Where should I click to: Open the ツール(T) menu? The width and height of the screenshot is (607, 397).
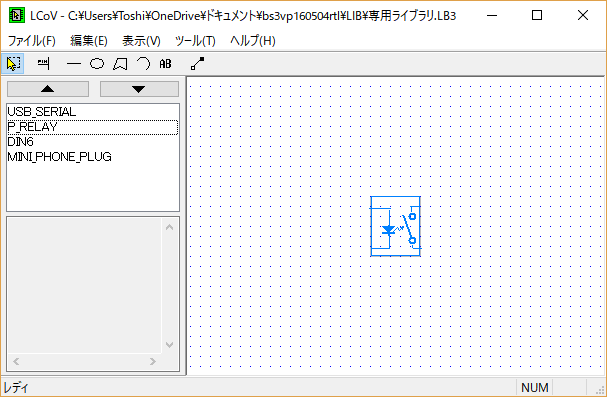pyautogui.click(x=195, y=41)
